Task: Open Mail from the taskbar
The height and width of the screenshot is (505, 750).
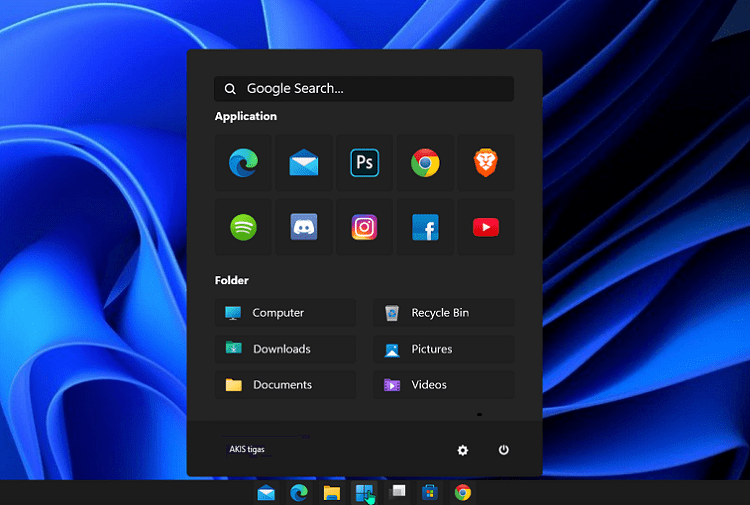Action: pyautogui.click(x=266, y=493)
